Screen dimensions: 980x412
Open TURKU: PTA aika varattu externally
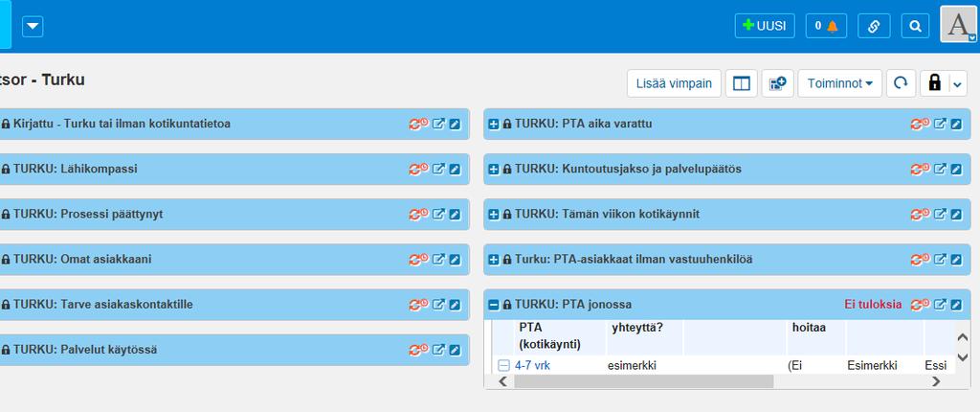coord(940,124)
